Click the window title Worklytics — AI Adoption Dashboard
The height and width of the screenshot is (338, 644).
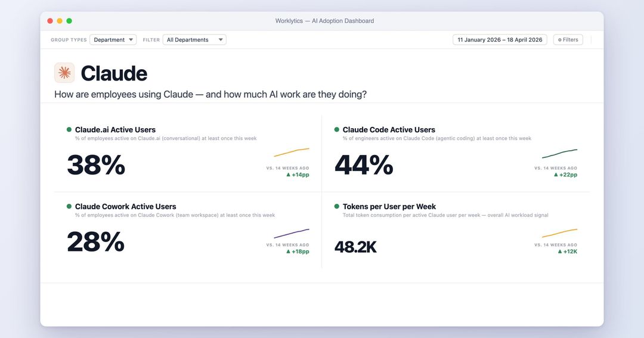[324, 21]
